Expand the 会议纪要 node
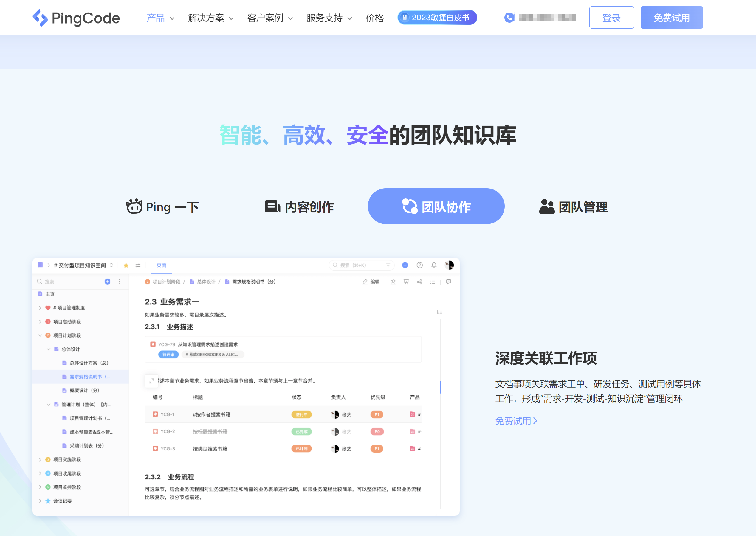 (40, 501)
